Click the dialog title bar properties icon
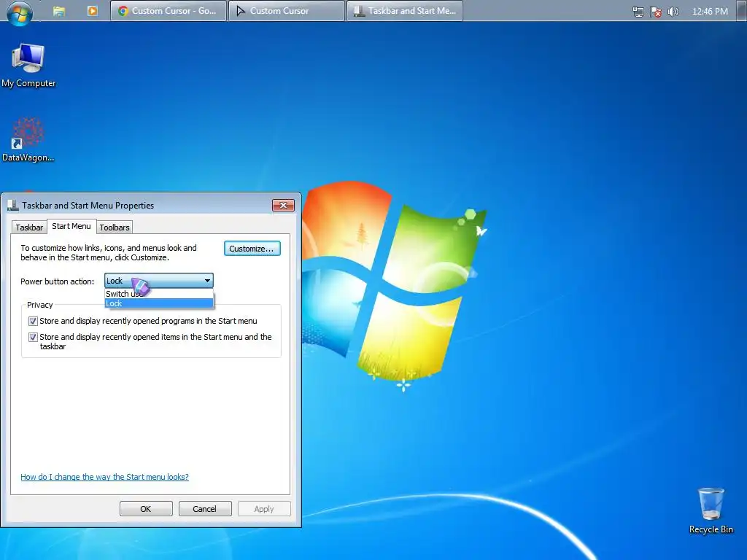The image size is (747, 560). (x=13, y=205)
